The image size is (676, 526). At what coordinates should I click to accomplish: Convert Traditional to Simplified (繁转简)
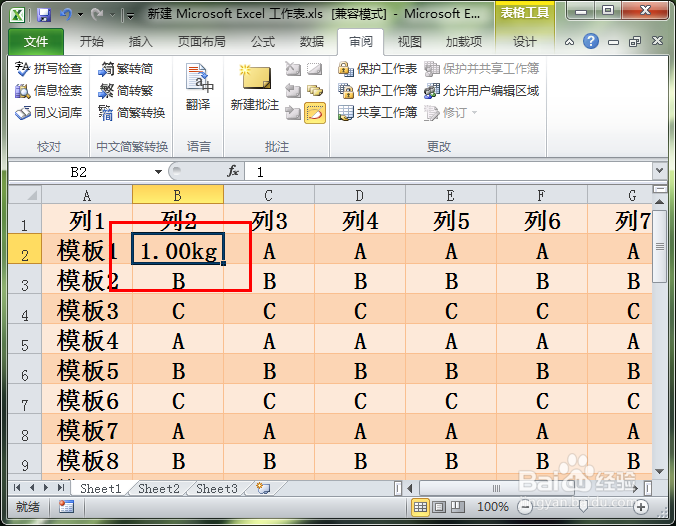(x=125, y=69)
